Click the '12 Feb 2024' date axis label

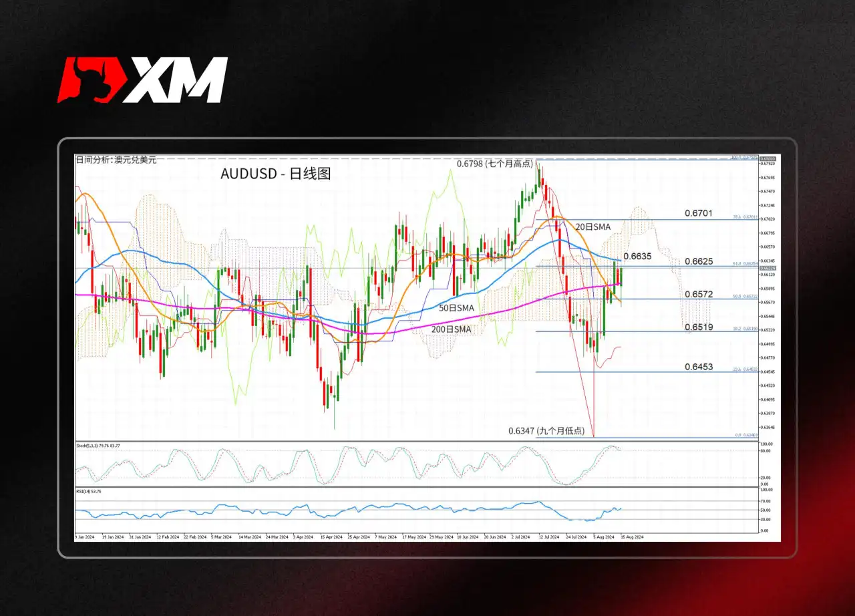168,537
